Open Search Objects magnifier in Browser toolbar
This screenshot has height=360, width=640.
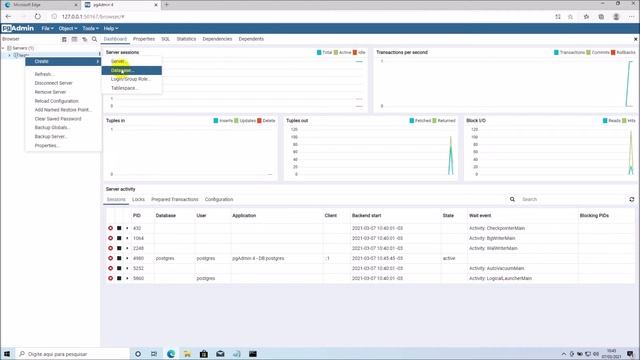click(94, 39)
